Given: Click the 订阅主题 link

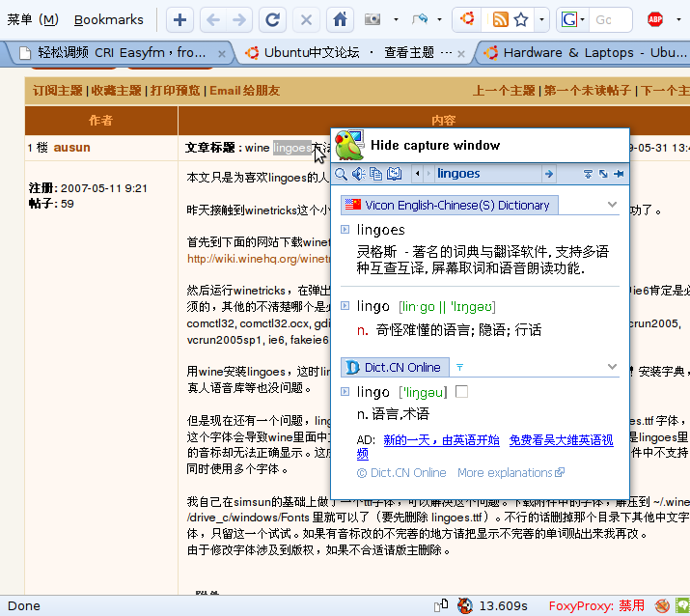Looking at the screenshot, I should [x=57, y=91].
